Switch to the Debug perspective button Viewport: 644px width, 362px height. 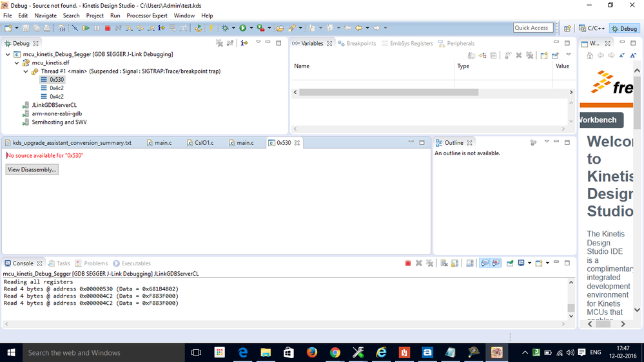tap(624, 28)
